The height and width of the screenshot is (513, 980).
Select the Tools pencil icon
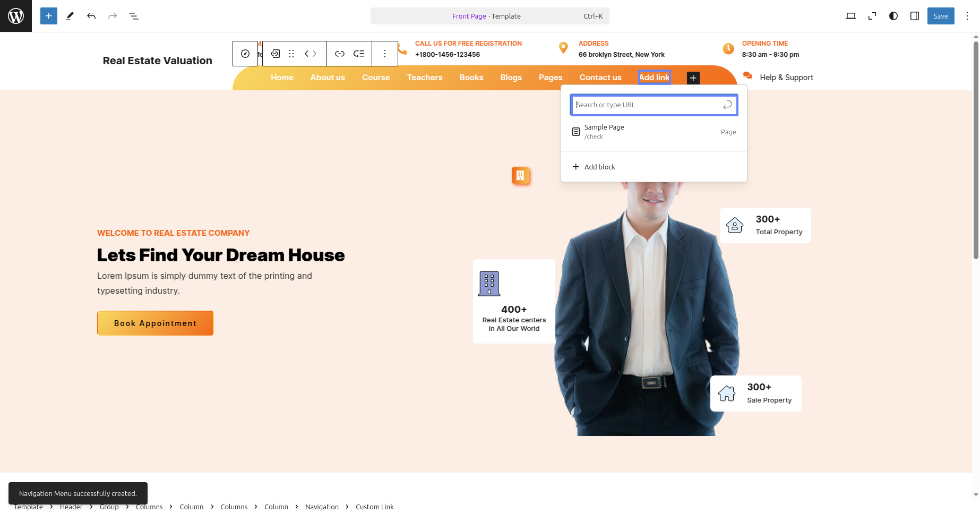click(x=70, y=16)
